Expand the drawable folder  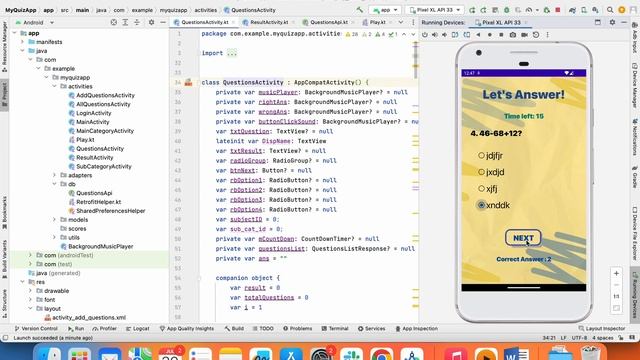pos(30,291)
